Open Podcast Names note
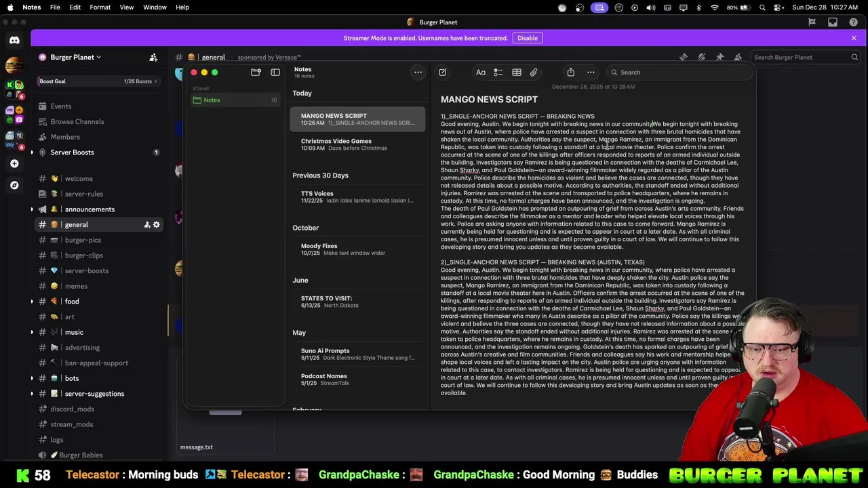The width and height of the screenshot is (868, 488). pos(358,380)
